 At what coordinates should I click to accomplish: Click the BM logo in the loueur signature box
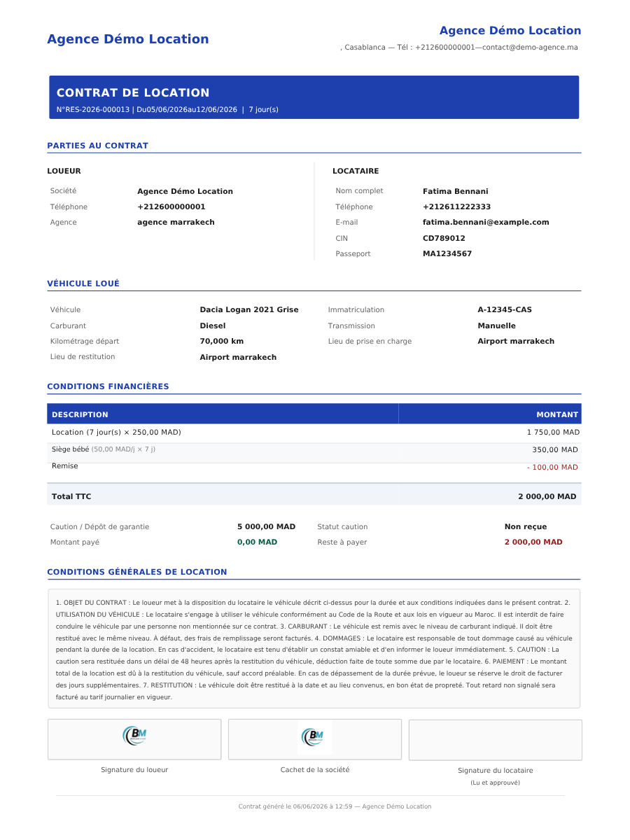coord(134,736)
